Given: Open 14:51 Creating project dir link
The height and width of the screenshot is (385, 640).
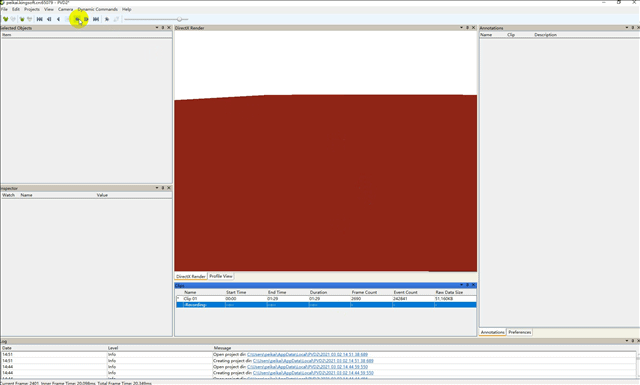Looking at the screenshot, I should pyautogui.click(x=313, y=361).
